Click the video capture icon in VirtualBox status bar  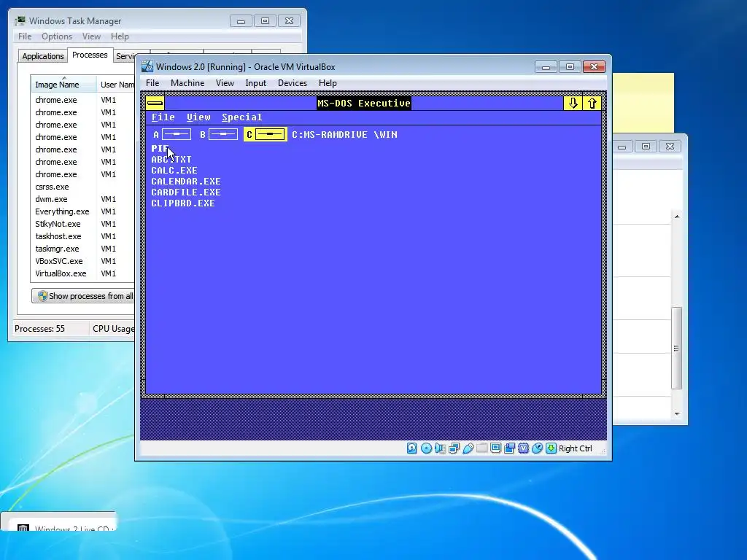pyautogui.click(x=509, y=448)
